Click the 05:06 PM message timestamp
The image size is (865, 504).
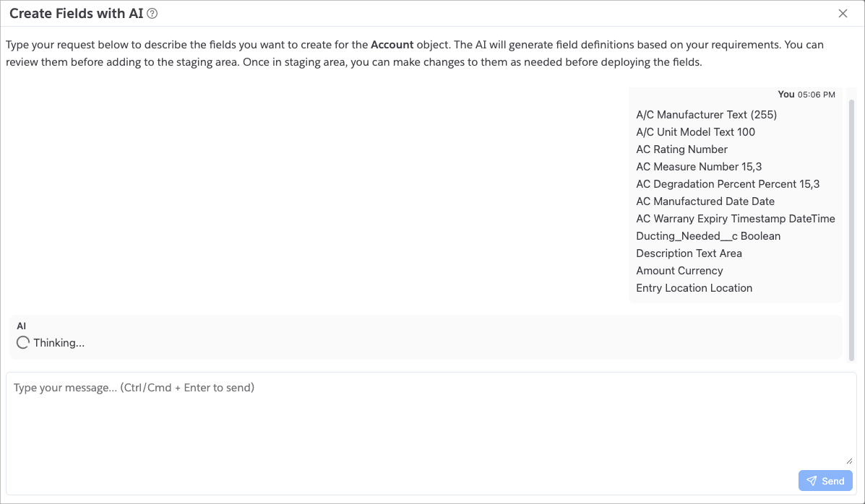pyautogui.click(x=816, y=95)
